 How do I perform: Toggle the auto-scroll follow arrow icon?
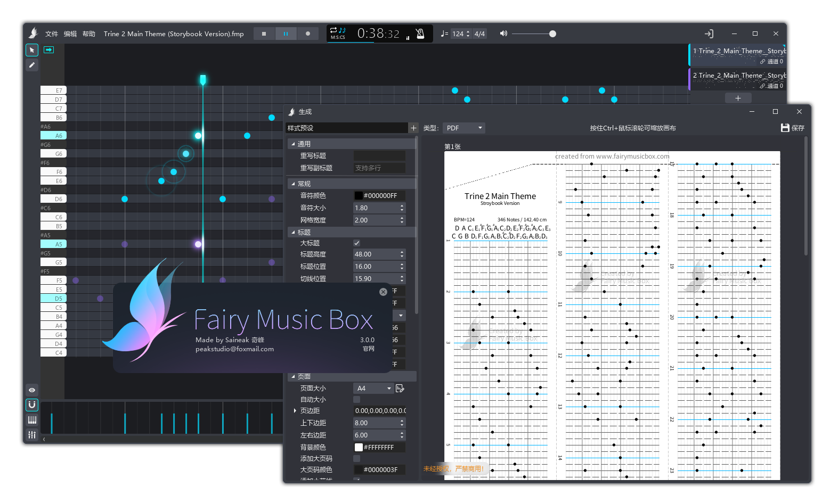pos(49,49)
